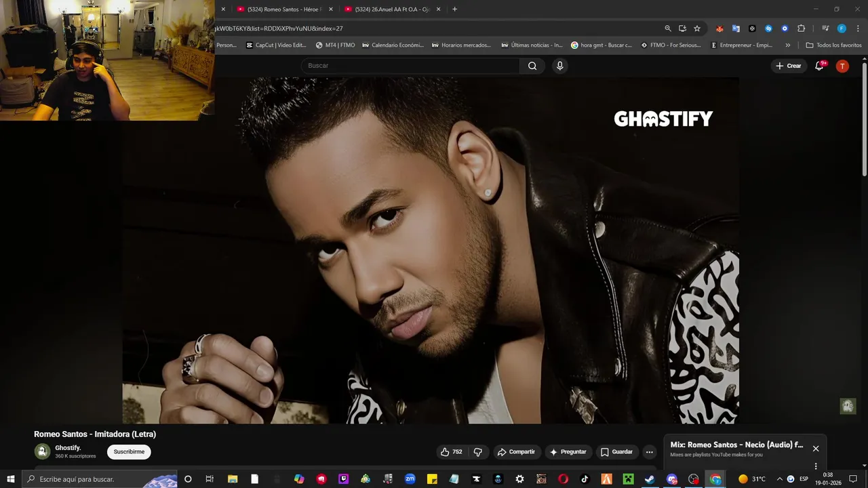Open hora gmt - Buscar bookmark
The height and width of the screenshot is (488, 868).
tap(601, 45)
